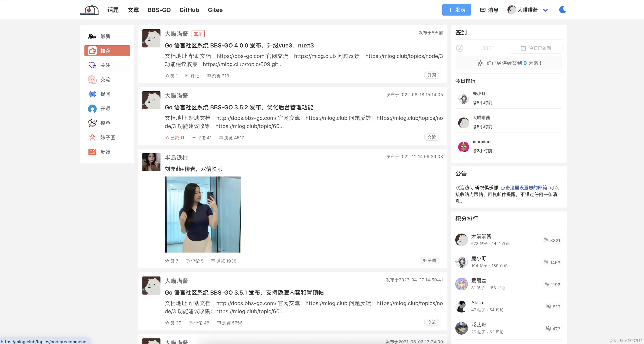The height and width of the screenshot is (344, 644).
Task: Expand the user account dropdown chevron
Action: [x=545, y=10]
